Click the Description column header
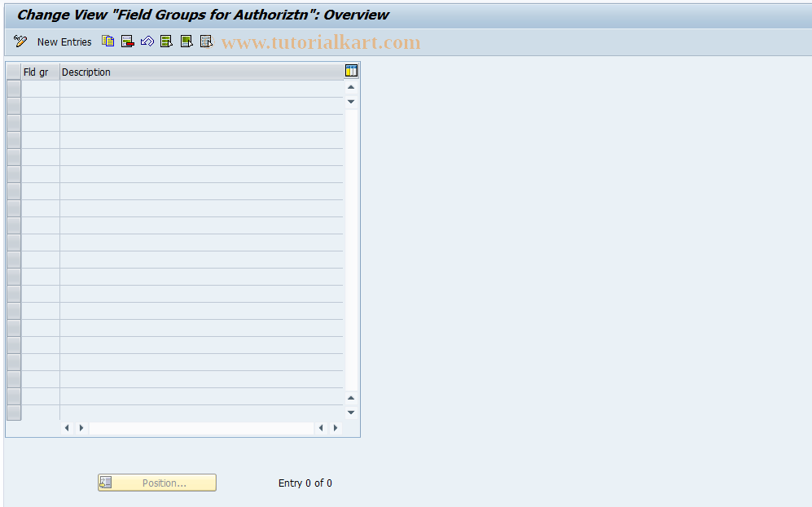 click(x=201, y=72)
